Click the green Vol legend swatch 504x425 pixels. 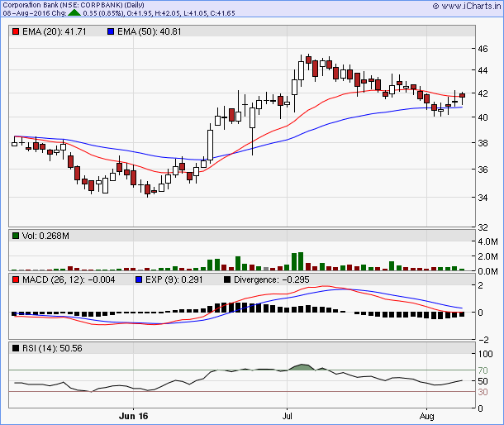pyautogui.click(x=16, y=236)
